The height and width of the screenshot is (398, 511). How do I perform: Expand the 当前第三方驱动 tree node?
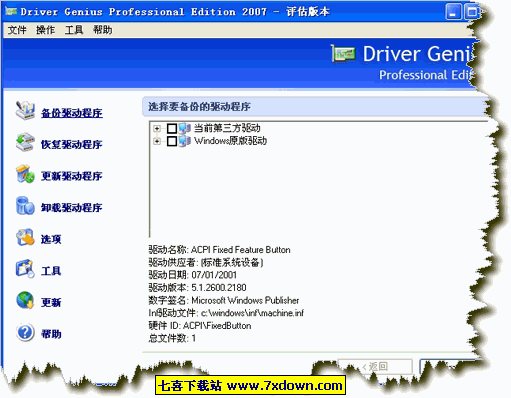point(157,128)
